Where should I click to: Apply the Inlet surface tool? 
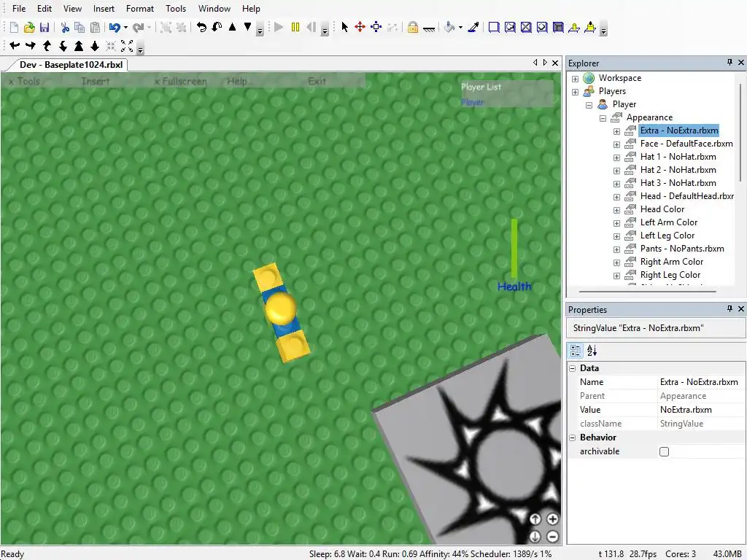coord(558,27)
